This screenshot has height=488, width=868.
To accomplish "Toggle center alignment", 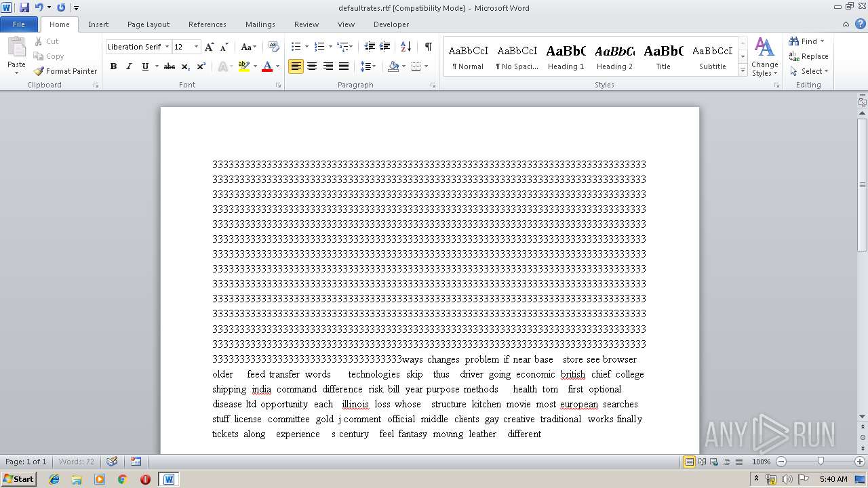I will tap(312, 66).
